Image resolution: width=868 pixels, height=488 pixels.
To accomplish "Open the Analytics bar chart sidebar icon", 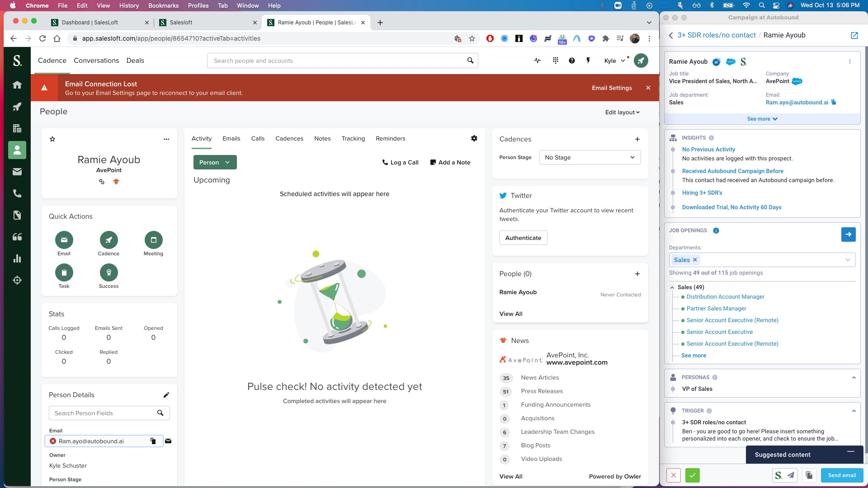I will point(17,258).
